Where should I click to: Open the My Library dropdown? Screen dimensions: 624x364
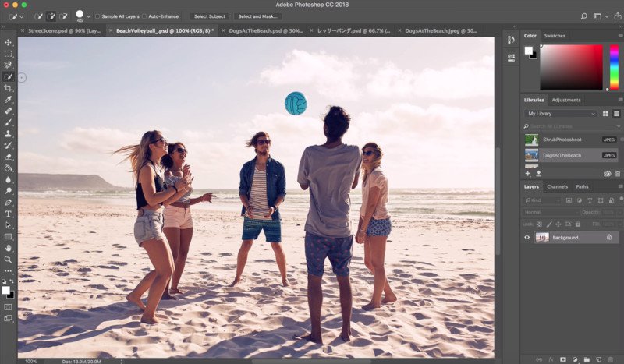[560, 114]
